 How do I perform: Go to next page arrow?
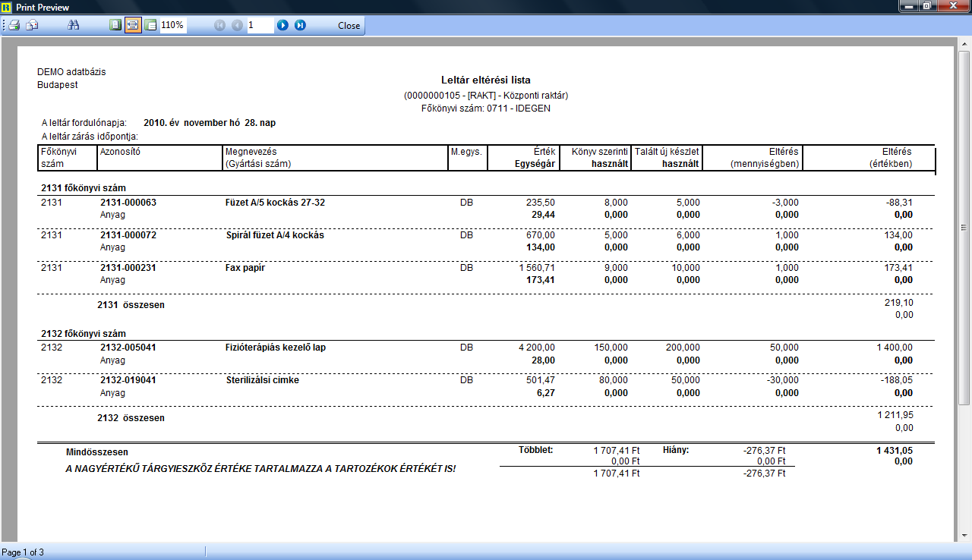[283, 25]
